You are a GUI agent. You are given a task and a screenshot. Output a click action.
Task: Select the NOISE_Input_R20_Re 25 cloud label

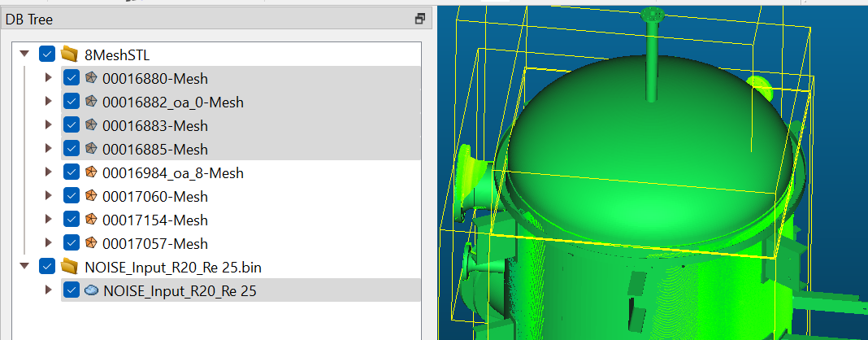(x=180, y=290)
